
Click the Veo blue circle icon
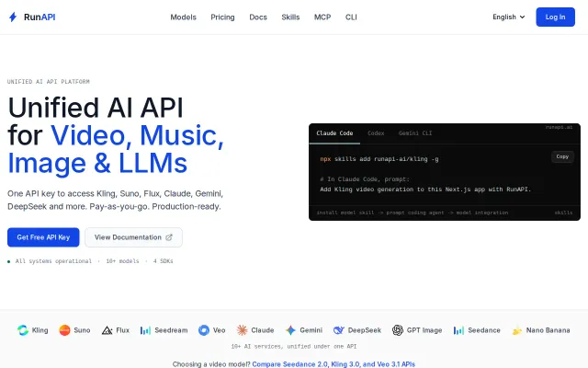[204, 330]
